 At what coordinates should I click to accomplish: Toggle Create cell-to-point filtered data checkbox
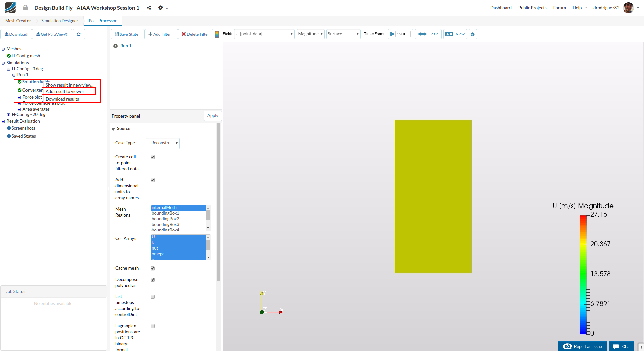pyautogui.click(x=153, y=157)
